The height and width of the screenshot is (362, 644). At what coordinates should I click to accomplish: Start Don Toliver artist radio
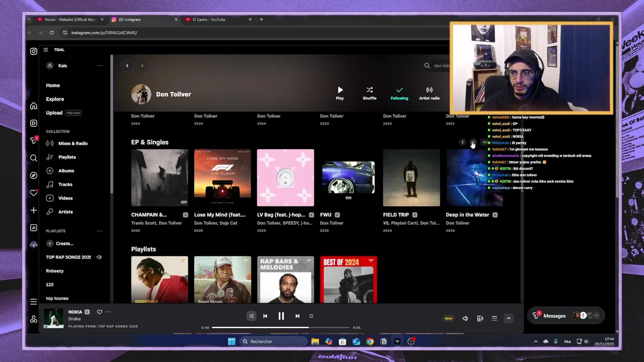tap(429, 93)
